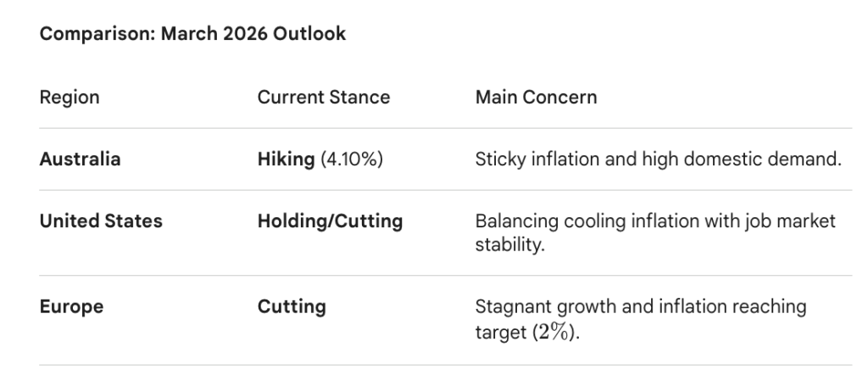The height and width of the screenshot is (392, 868).
Task: Click the 4.10% rate value
Action: point(352,160)
